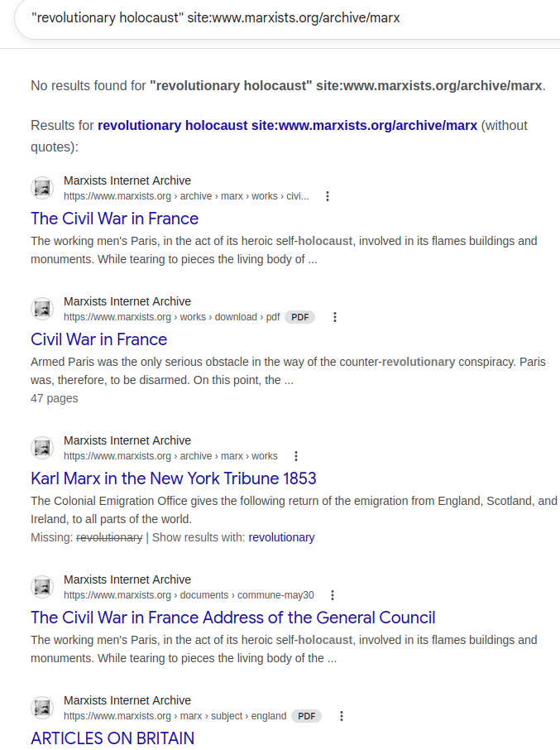Screen dimensions: 560x750
Task: Open Karl Marx in the New York Tribune 1853
Action: (x=174, y=478)
